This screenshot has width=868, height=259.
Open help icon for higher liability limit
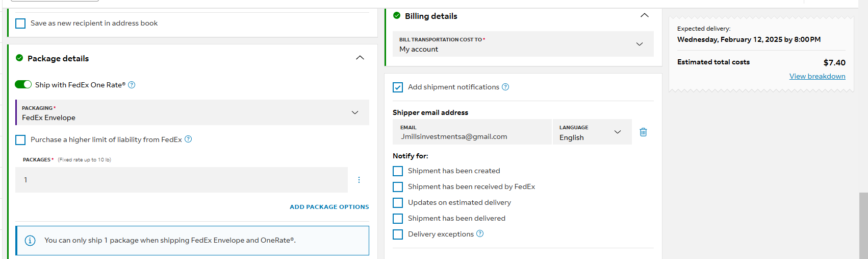[x=188, y=139]
